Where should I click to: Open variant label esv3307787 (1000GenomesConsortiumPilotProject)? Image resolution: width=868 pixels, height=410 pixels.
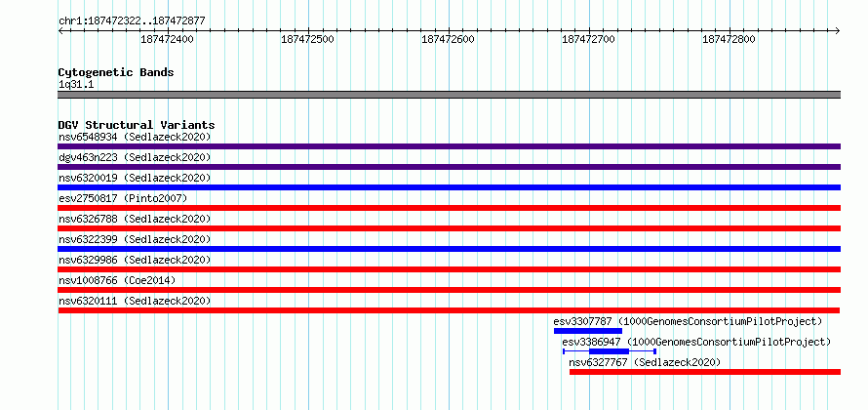click(x=689, y=321)
